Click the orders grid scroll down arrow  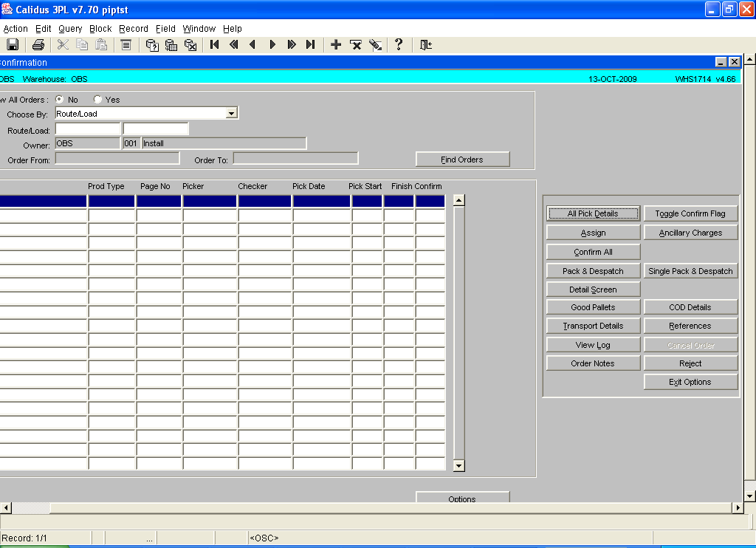click(x=459, y=465)
